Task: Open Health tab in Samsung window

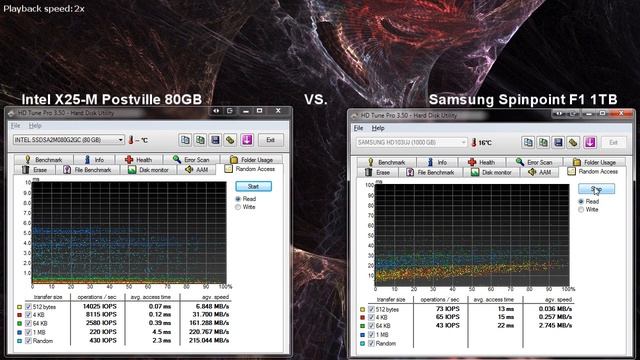Action: (482, 162)
